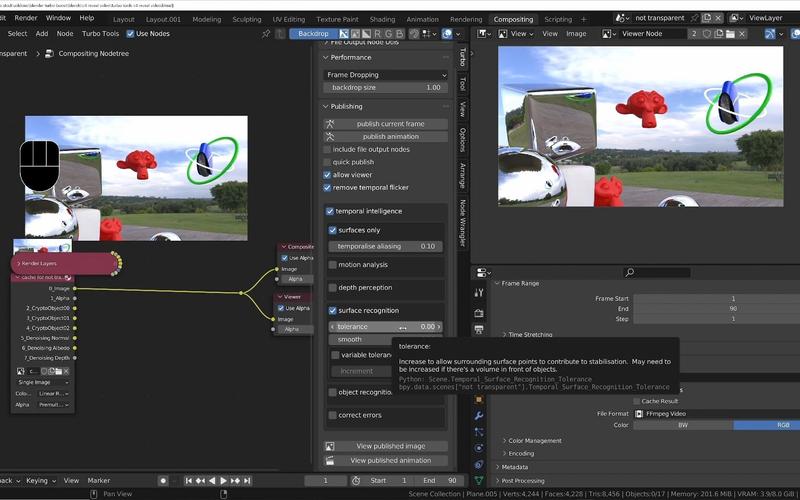This screenshot has width=800, height=500.
Task: Open the Single Image source dropdown
Action: (43, 382)
